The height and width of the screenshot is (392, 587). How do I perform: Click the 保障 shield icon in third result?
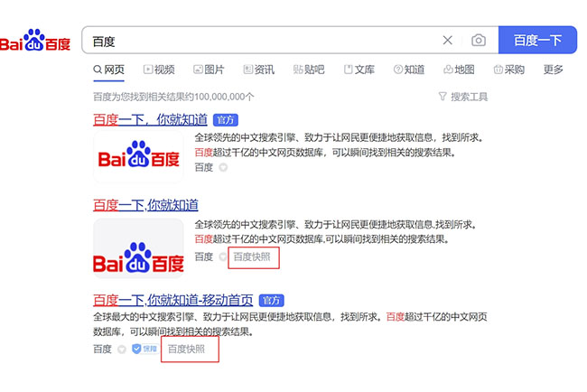(x=144, y=350)
